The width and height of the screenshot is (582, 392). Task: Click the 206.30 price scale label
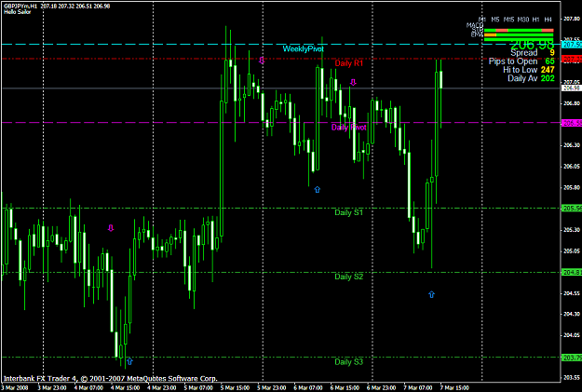(572, 145)
